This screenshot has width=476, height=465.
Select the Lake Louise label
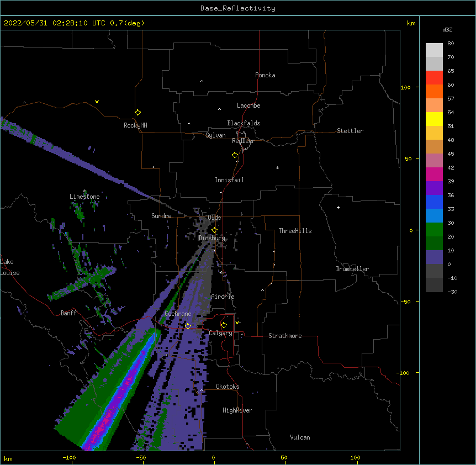[x=10, y=267]
